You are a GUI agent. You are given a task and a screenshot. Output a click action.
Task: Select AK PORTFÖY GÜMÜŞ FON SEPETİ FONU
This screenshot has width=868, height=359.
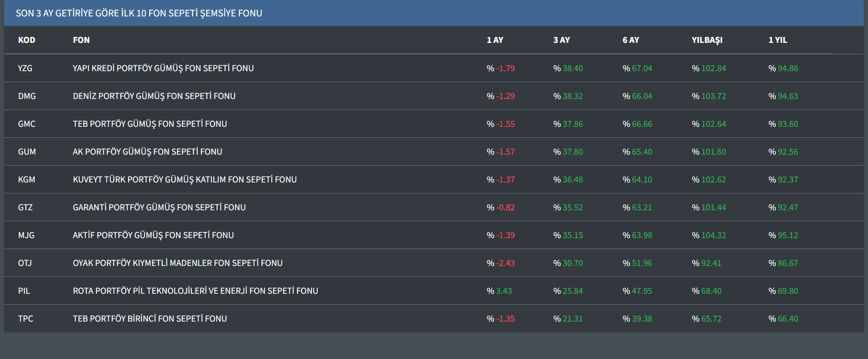[147, 152]
